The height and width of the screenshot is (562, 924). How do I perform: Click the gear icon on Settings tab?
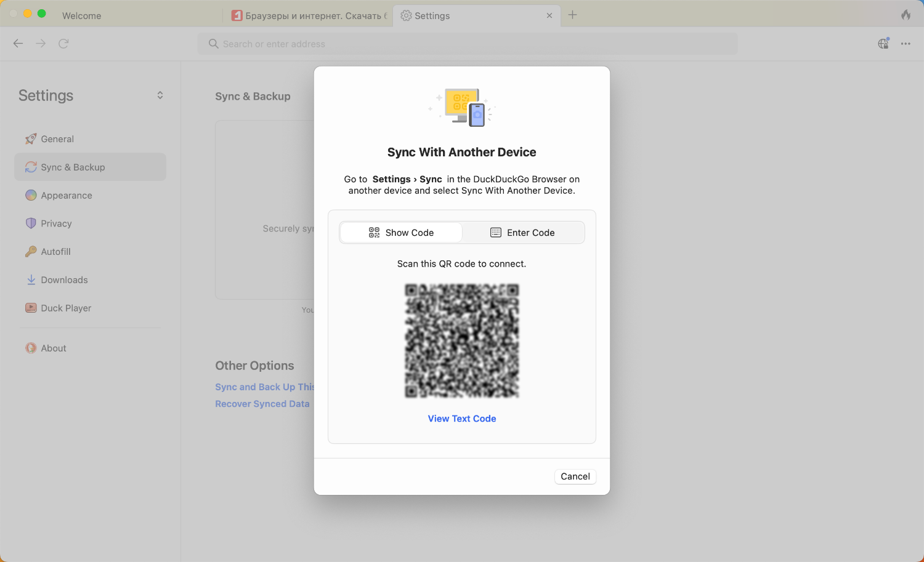coord(406,15)
